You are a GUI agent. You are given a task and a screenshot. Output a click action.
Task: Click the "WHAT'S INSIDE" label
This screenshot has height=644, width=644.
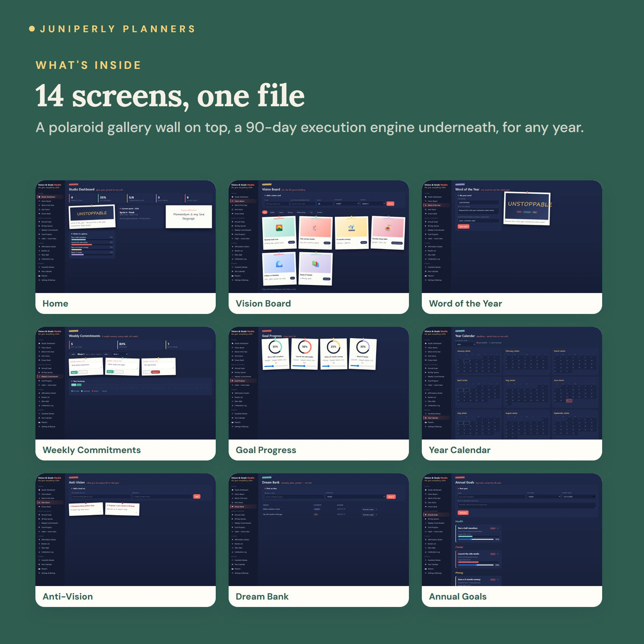coord(89,65)
